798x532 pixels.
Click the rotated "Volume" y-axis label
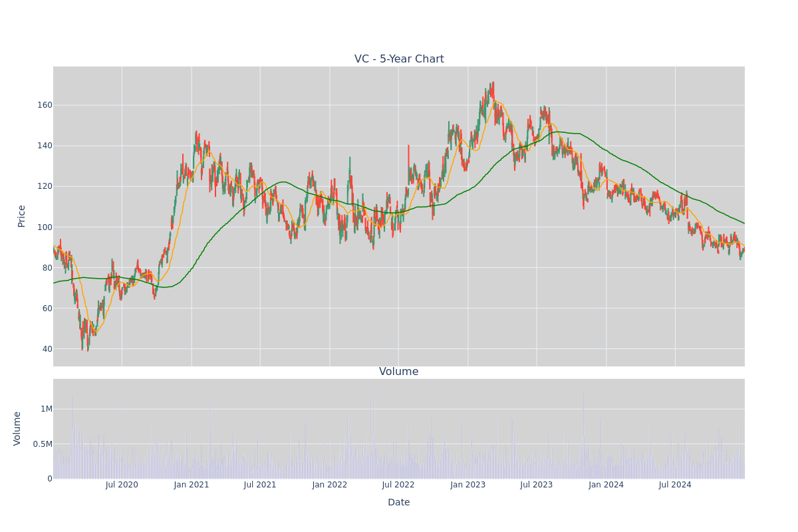(17, 428)
